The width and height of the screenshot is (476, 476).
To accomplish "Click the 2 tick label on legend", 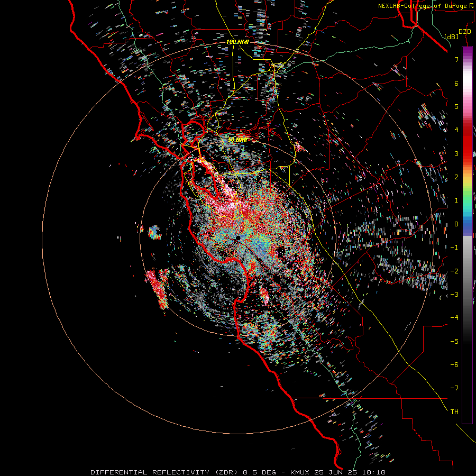I will (456, 177).
